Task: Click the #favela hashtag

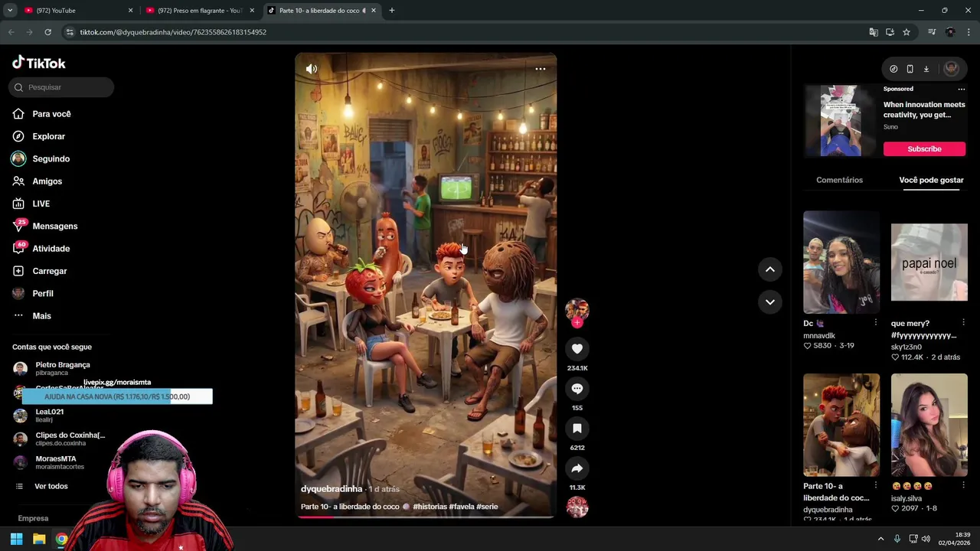Action: point(462,507)
